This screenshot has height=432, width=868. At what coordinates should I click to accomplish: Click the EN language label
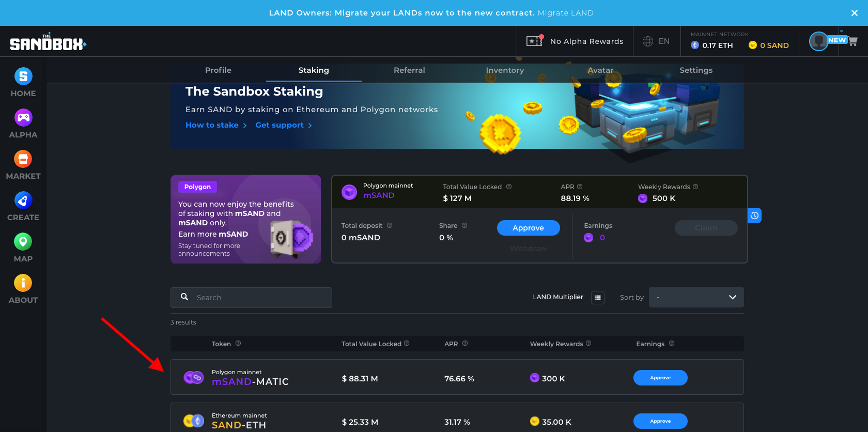(x=664, y=41)
